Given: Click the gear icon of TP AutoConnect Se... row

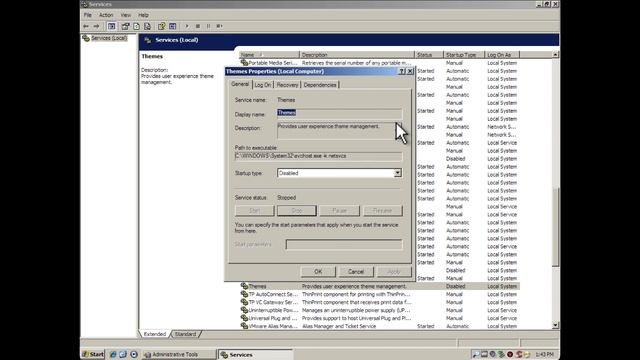Looking at the screenshot, I should click(244, 294).
